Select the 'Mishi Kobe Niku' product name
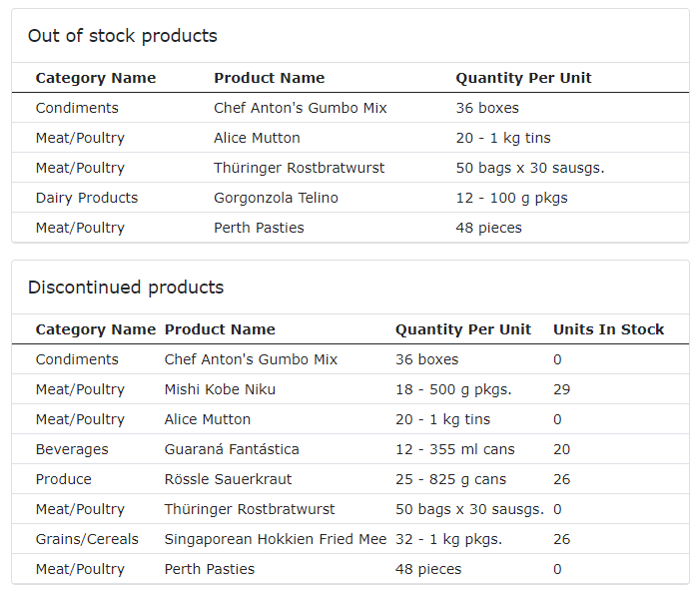The width and height of the screenshot is (700, 591). (220, 389)
